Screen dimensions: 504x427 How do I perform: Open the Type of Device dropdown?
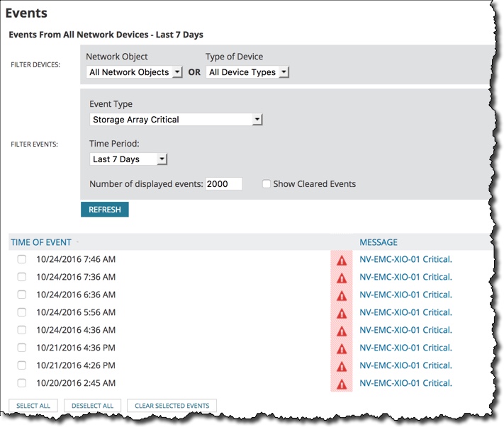tap(247, 72)
